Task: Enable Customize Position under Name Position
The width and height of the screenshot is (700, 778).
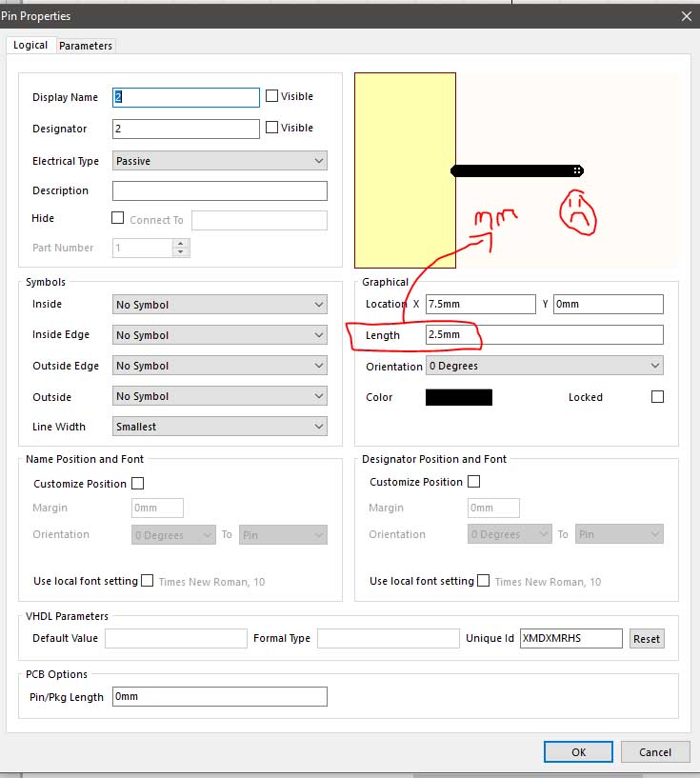Action: point(137,483)
